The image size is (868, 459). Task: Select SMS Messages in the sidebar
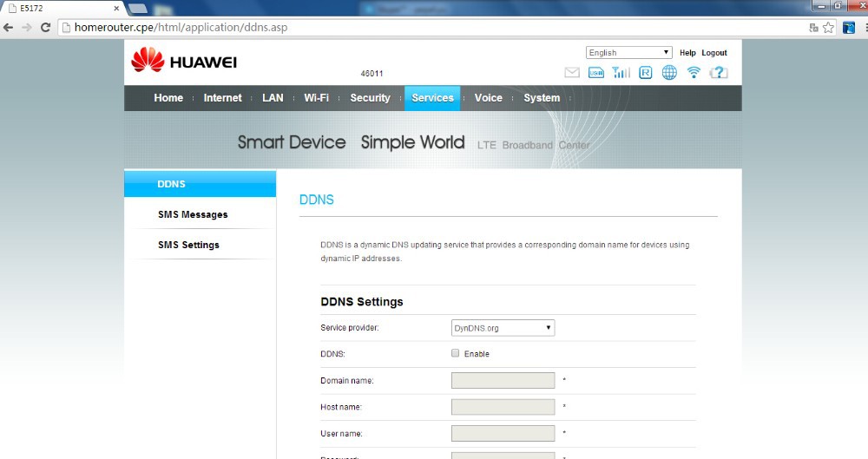193,214
